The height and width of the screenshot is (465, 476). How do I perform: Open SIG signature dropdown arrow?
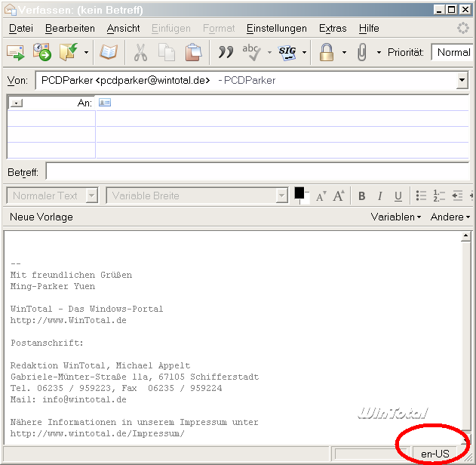point(304,53)
